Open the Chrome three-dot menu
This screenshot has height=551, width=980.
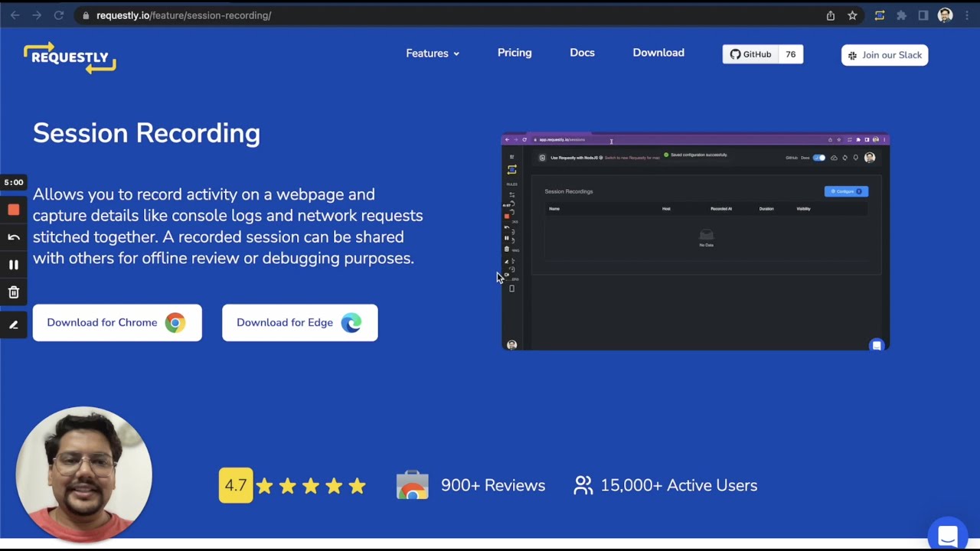965,15
